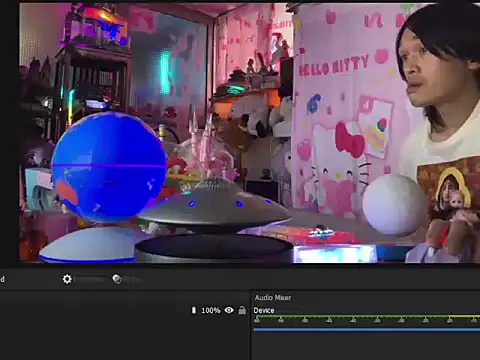Image resolution: width=480 pixels, height=360 pixels.
Task: Click the Device audio source label
Action: (264, 311)
